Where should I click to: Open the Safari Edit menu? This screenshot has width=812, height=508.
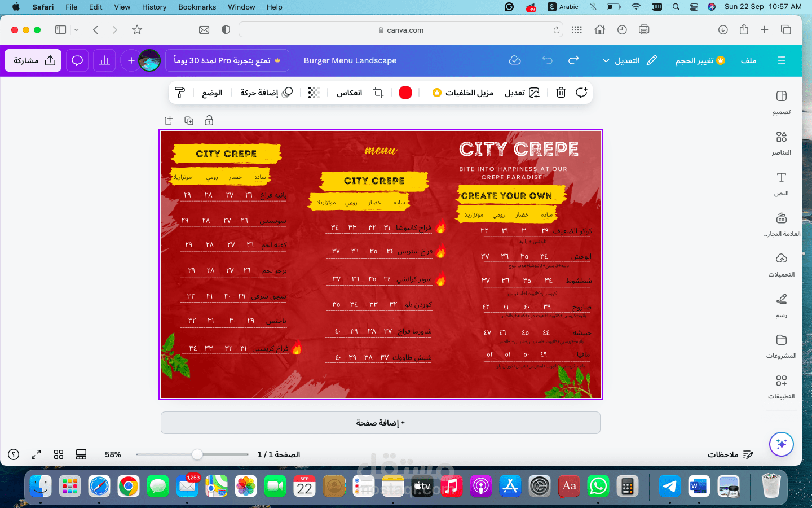pyautogui.click(x=96, y=7)
